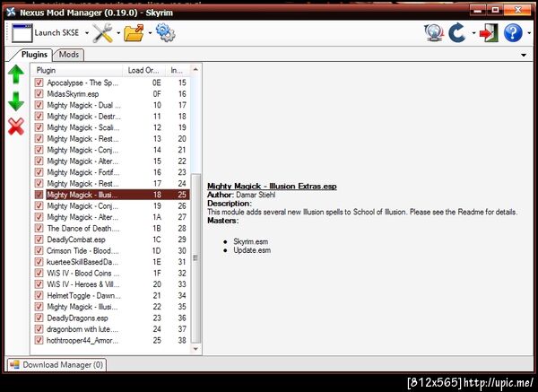This screenshot has height=392, width=538.
Task: Select the Mighty Magick - Destr... row
Action: (111, 117)
